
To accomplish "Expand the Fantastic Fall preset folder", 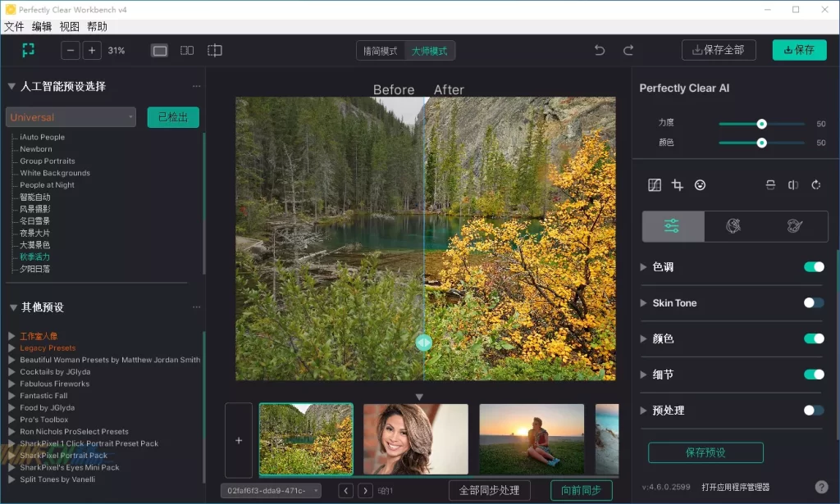I will pos(11,396).
